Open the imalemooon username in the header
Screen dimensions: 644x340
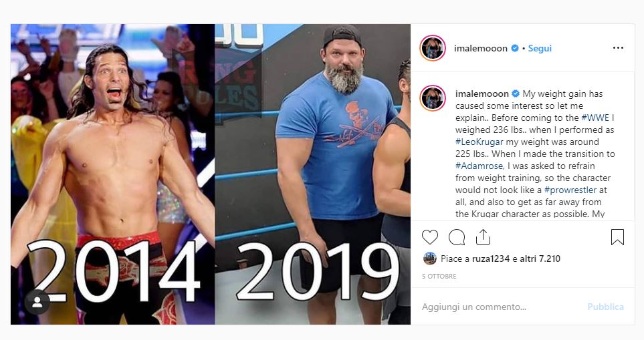pos(481,48)
